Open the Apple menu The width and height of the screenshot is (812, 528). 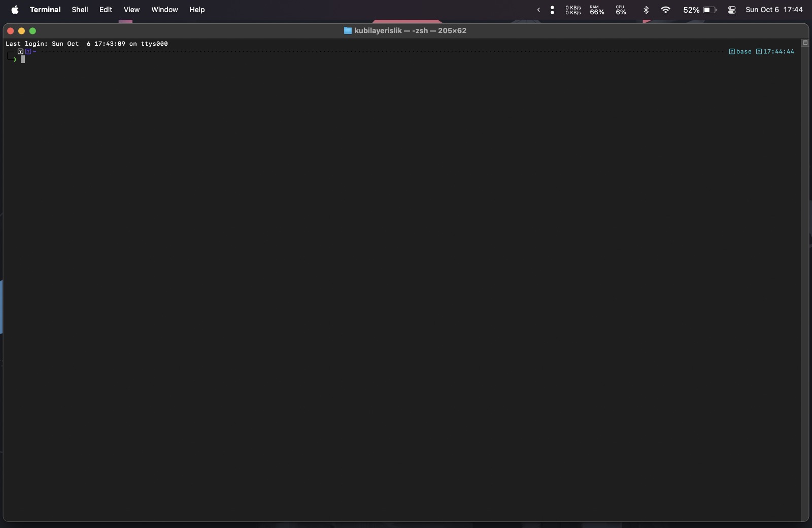pyautogui.click(x=15, y=10)
